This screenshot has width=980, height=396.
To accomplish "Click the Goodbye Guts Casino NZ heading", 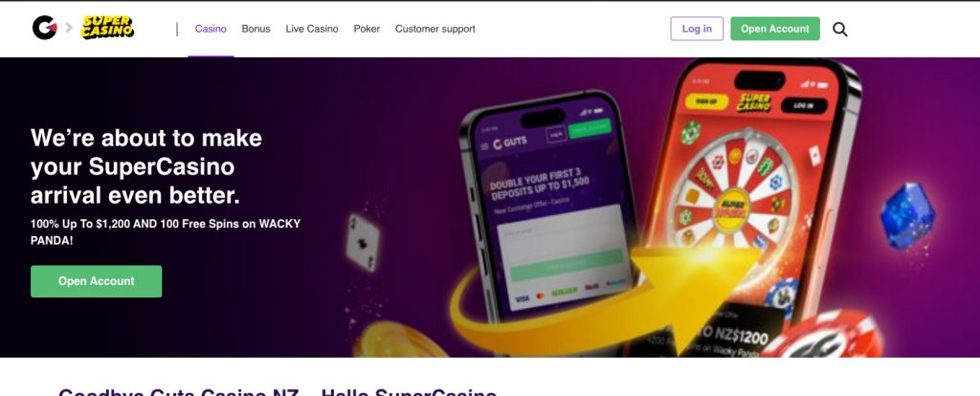I will point(278,391).
